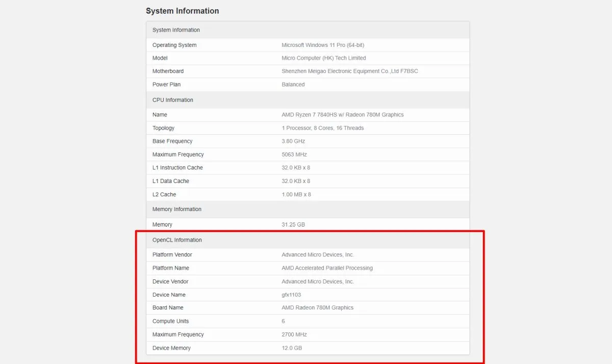Select the Memory 31.25 GB value
Viewport: 612px width, 364px height.
[x=293, y=224]
